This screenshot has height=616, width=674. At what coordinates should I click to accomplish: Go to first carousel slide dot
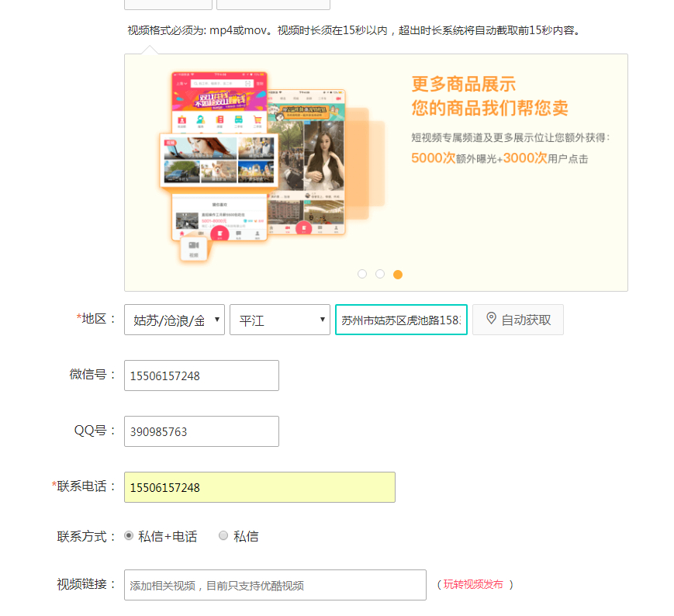click(362, 274)
